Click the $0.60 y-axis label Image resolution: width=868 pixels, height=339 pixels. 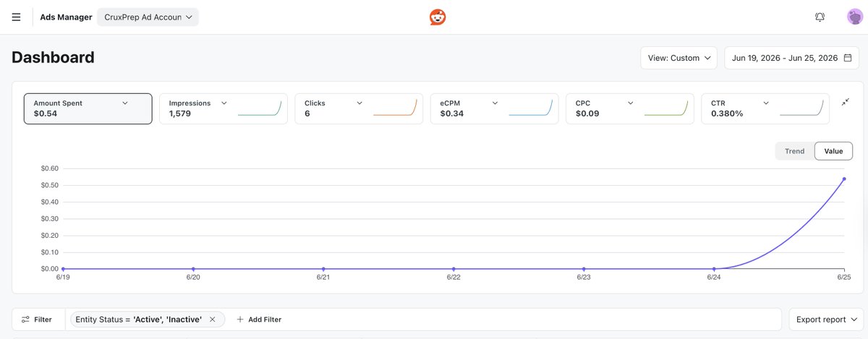(49, 168)
